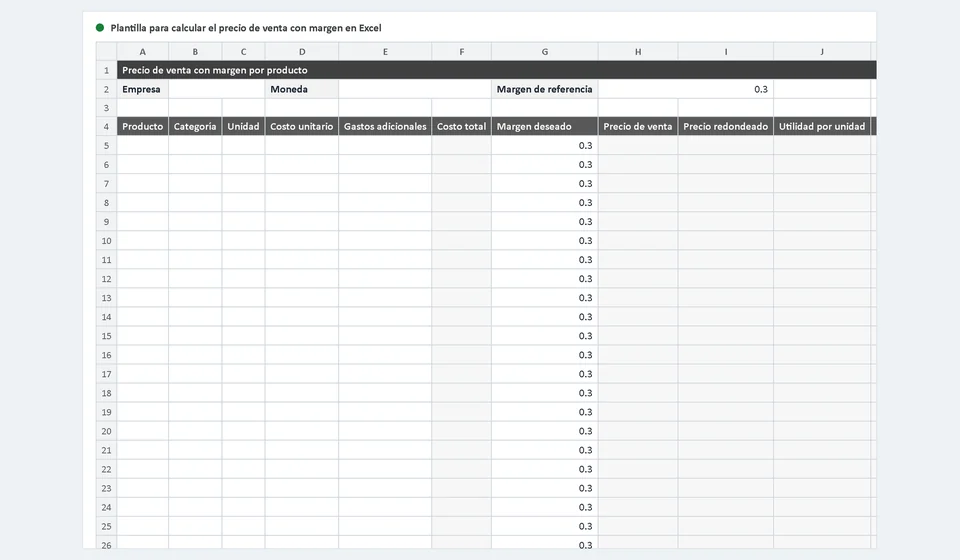Click the 'Unidad' column heading
The width and height of the screenshot is (960, 560).
point(244,127)
